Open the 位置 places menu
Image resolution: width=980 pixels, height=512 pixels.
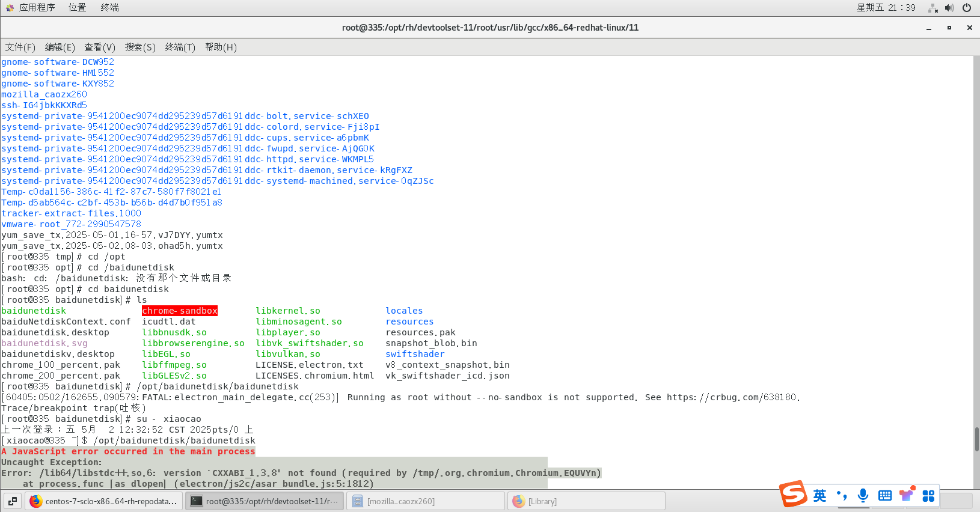click(77, 7)
